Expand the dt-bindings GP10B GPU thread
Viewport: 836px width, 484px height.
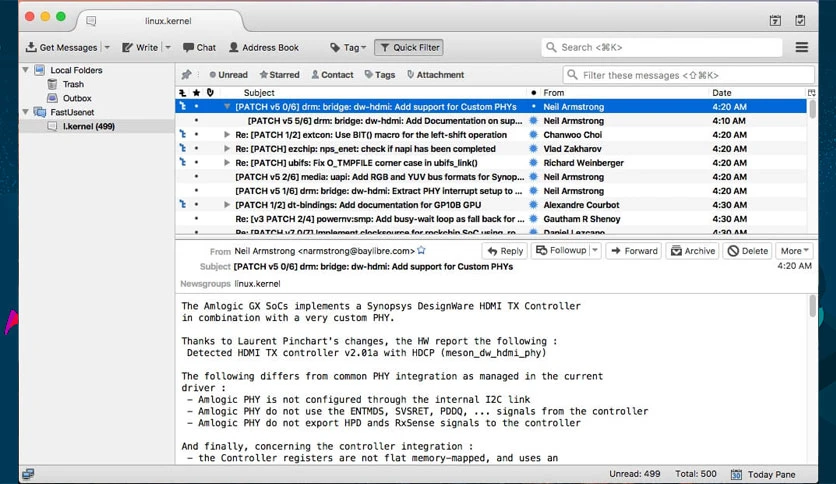(227, 205)
